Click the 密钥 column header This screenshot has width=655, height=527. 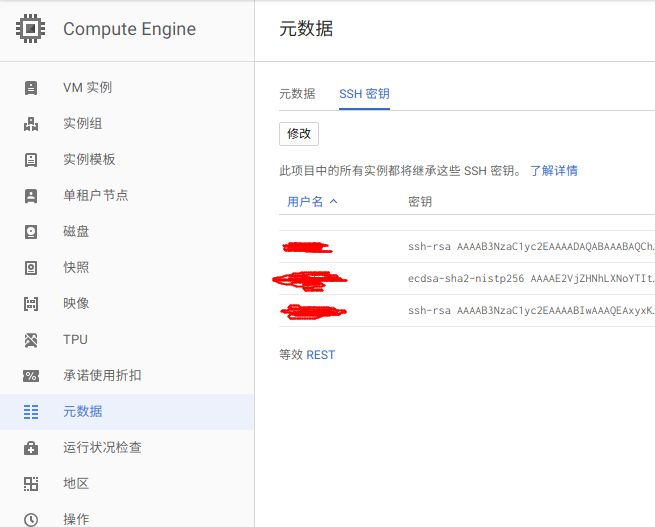419,202
